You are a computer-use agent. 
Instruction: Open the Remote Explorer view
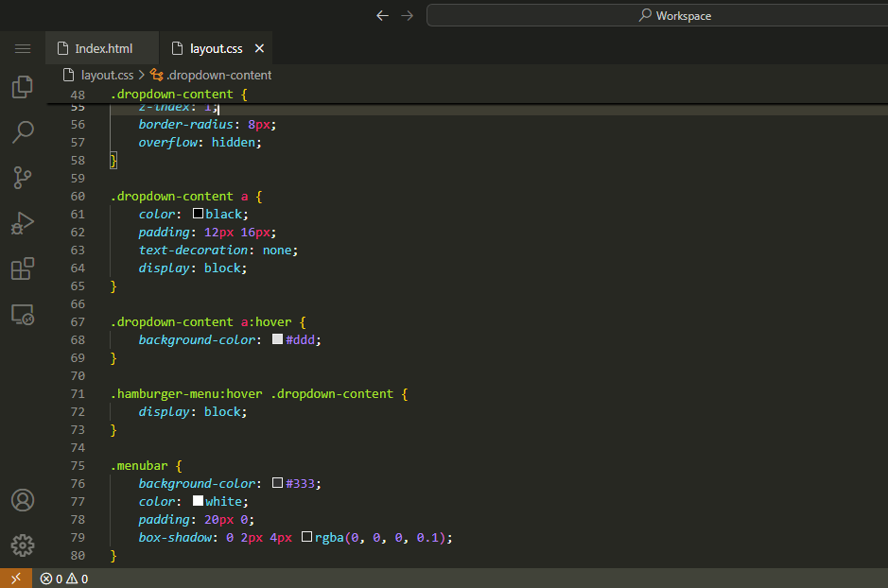coord(23,314)
